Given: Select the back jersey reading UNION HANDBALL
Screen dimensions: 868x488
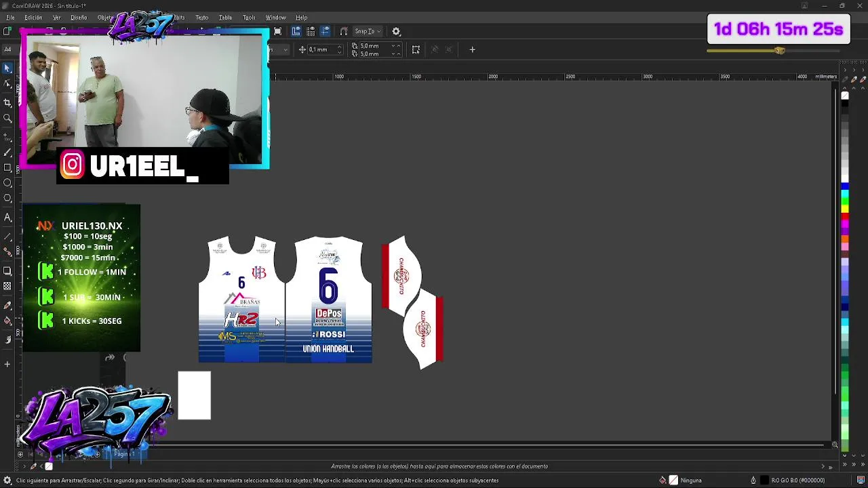Looking at the screenshot, I should (x=328, y=299).
